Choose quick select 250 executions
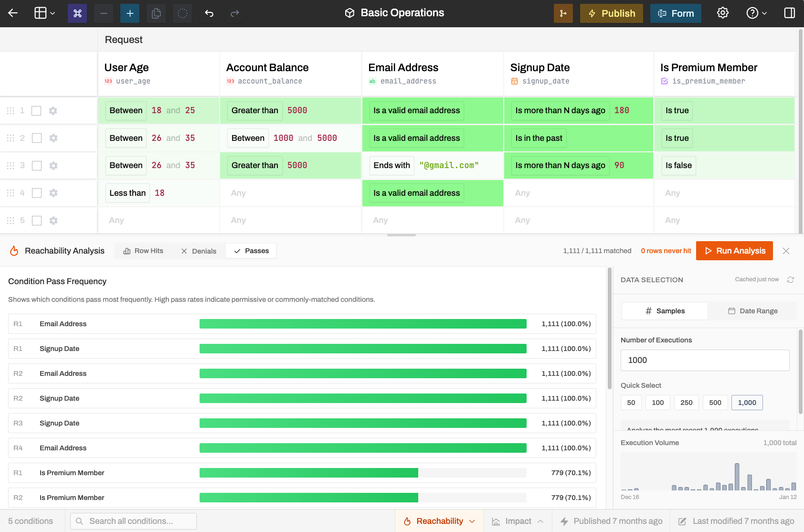804x532 pixels. [687, 403]
